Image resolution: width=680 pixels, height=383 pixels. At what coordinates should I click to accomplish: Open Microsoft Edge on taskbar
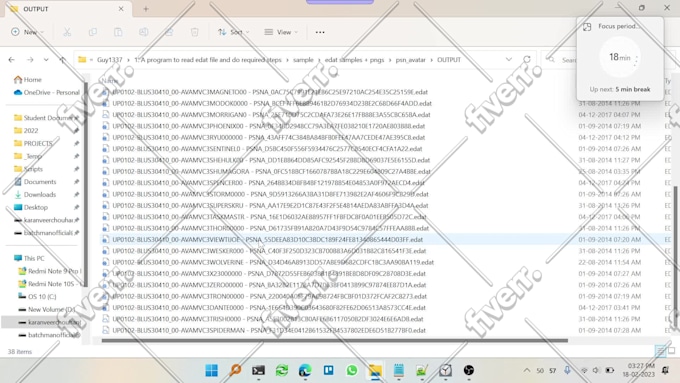[305, 370]
